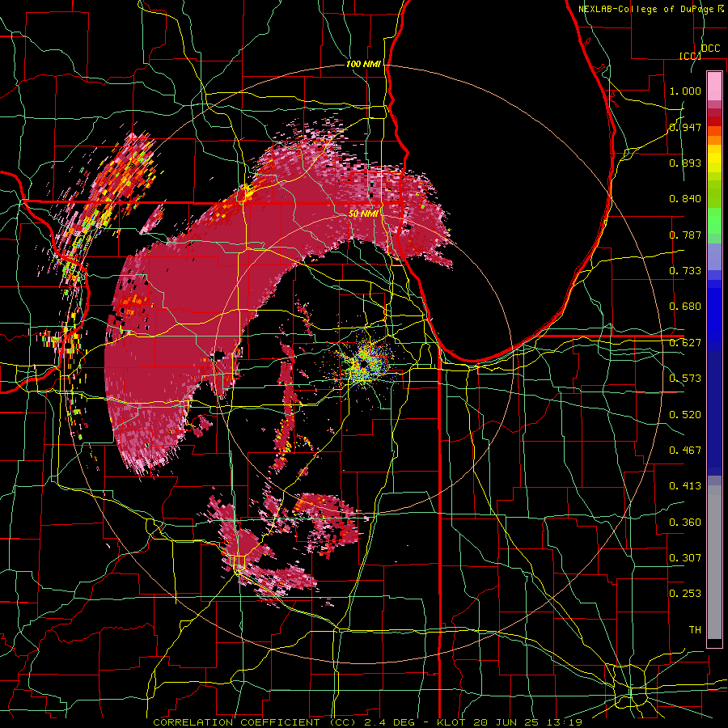Click the 100 NMI range ring label
The image size is (728, 728).
coord(363,64)
